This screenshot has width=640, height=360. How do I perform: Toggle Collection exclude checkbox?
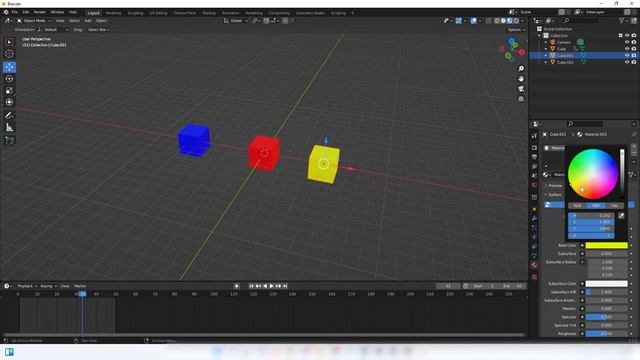click(620, 36)
